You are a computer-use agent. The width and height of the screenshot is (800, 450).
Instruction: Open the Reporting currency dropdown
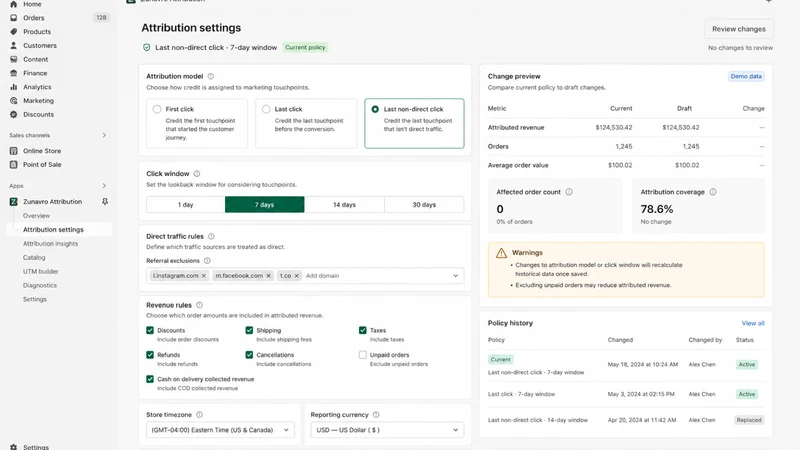click(387, 430)
